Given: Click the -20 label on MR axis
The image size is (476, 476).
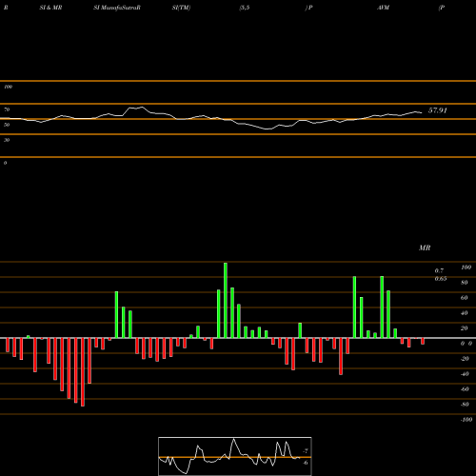Looking at the screenshot, I should pos(465,359).
